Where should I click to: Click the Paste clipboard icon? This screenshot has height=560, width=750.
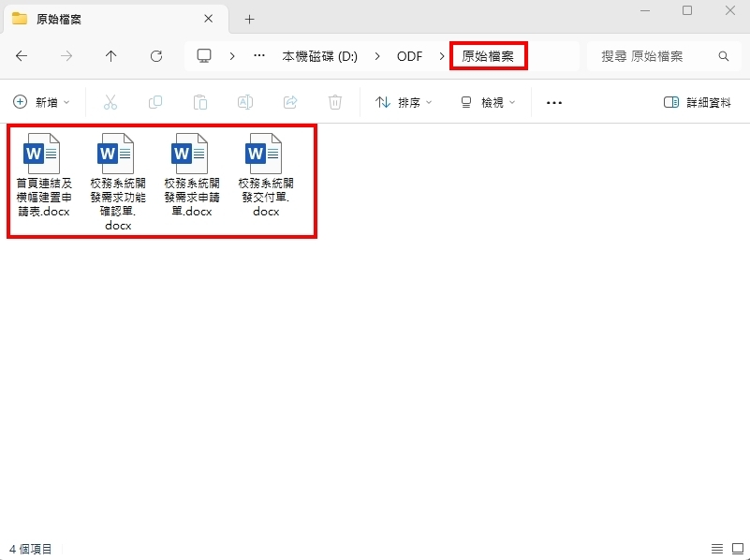pyautogui.click(x=200, y=102)
